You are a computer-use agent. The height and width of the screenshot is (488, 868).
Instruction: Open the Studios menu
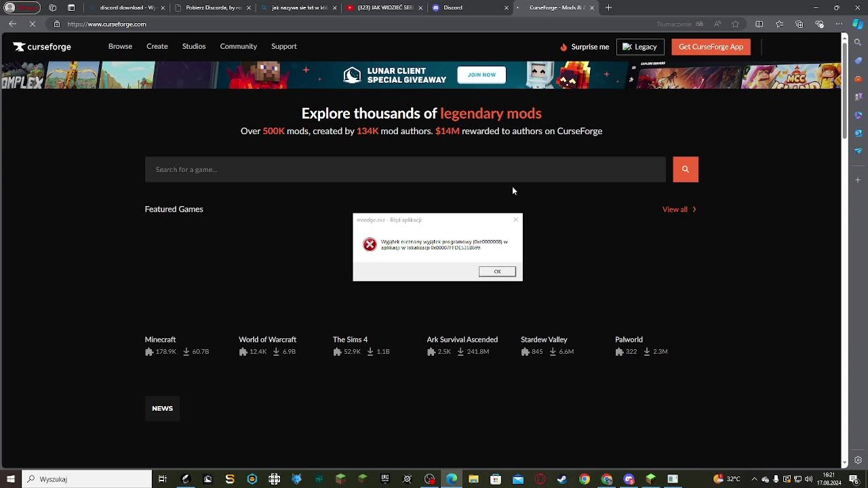(194, 46)
